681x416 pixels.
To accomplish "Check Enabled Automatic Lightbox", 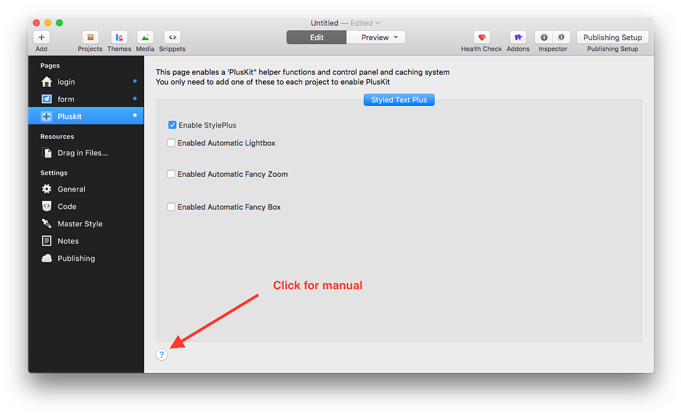I will (171, 143).
